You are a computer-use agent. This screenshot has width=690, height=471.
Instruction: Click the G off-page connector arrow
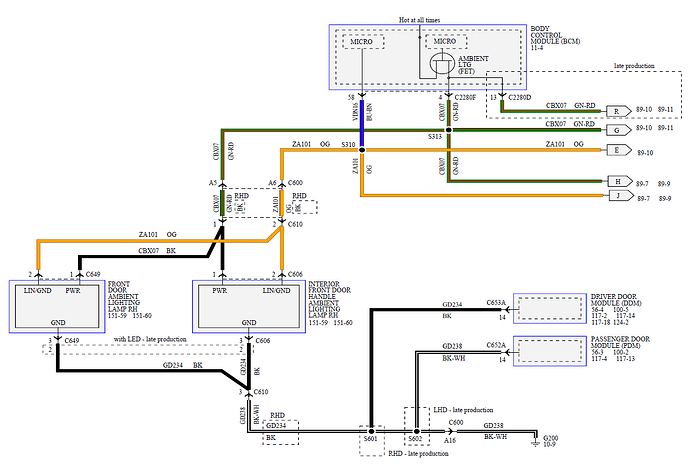coord(619,129)
